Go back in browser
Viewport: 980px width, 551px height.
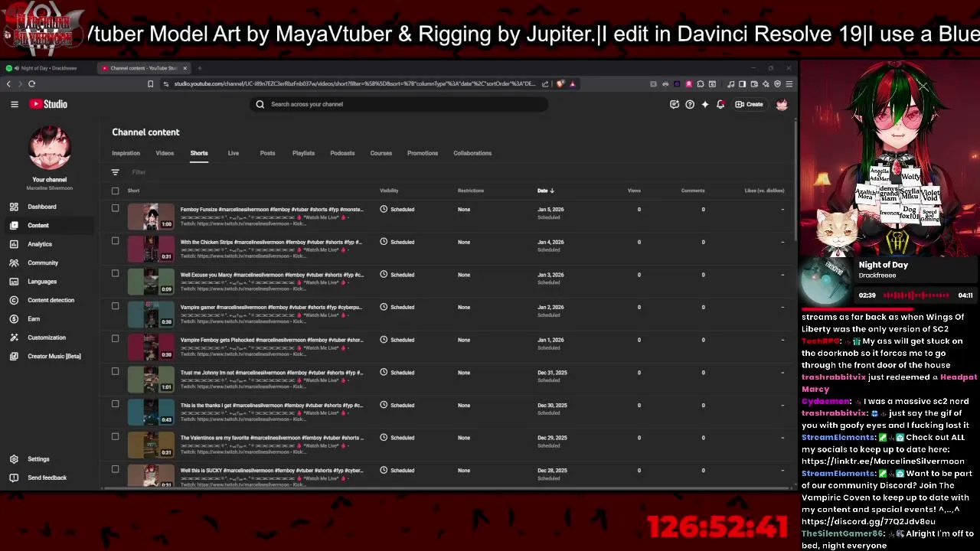click(8, 83)
